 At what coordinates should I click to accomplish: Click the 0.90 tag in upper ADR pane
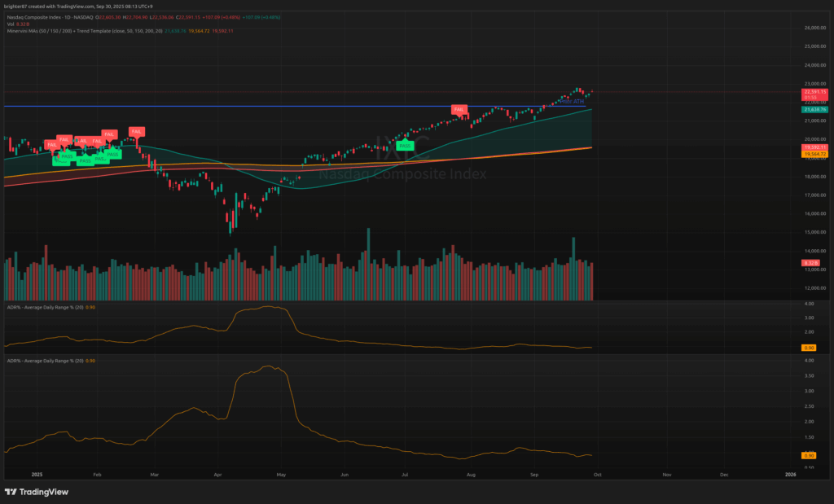pos(809,348)
